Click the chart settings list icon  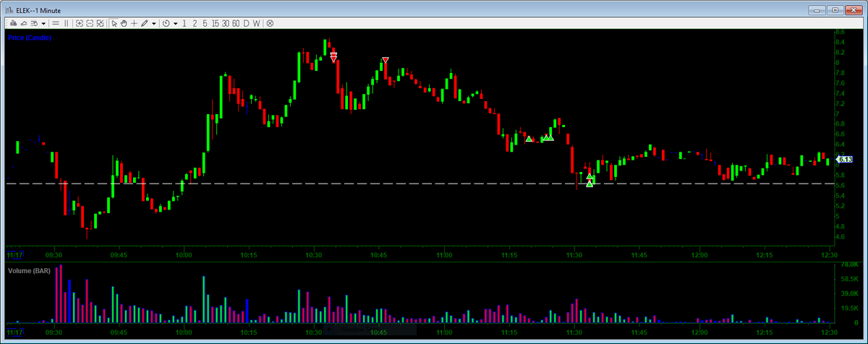point(34,23)
